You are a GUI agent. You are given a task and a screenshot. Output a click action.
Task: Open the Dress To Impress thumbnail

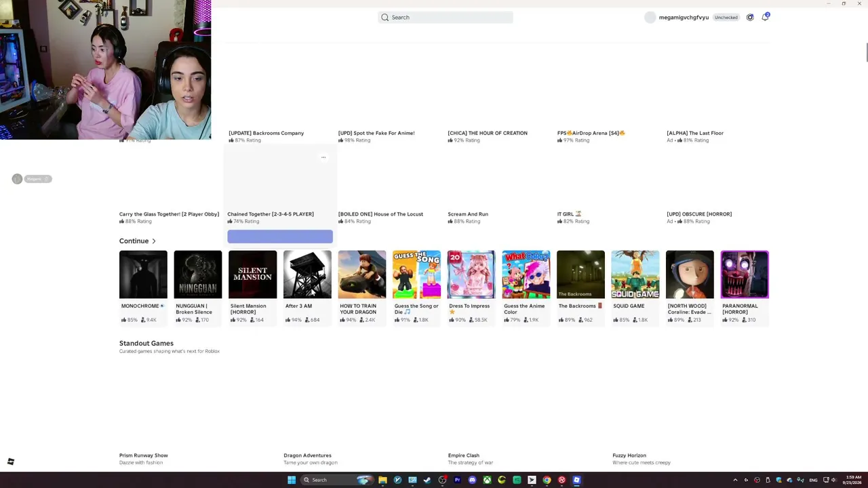(471, 274)
